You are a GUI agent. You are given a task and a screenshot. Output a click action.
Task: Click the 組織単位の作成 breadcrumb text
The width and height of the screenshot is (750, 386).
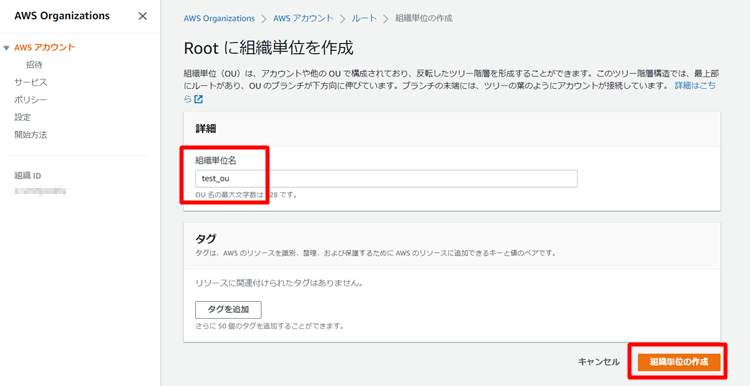(423, 18)
